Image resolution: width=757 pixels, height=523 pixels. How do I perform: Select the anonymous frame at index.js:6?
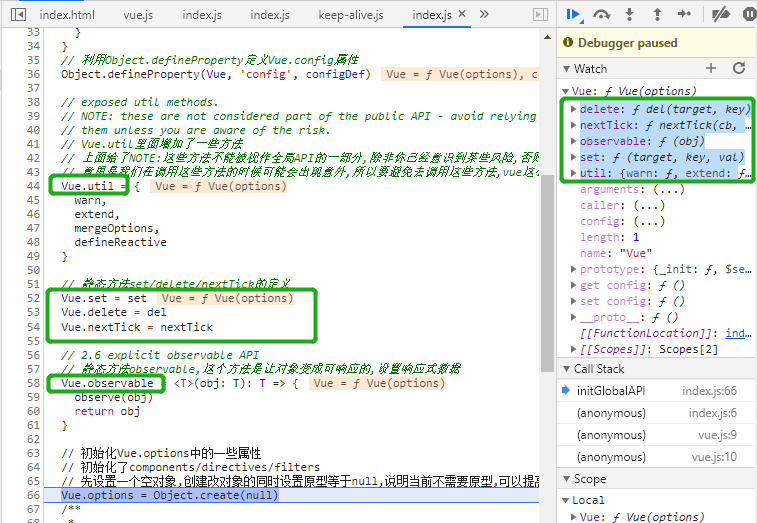click(657, 413)
